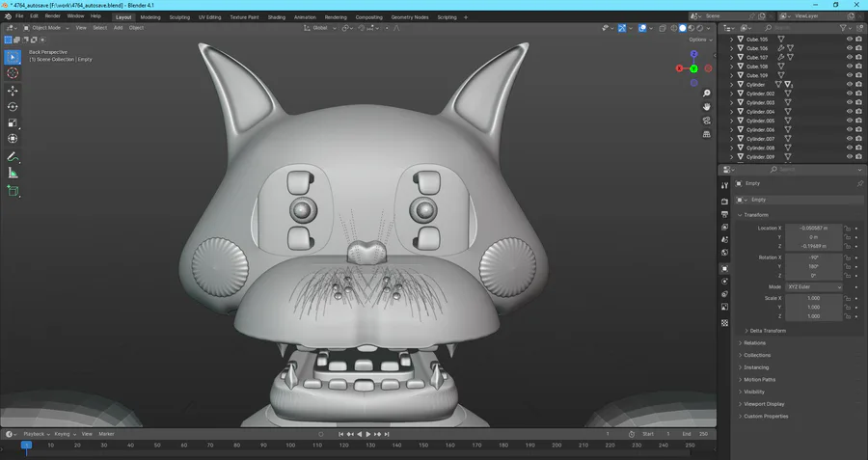
Task: Toggle X-ray mode in viewport header
Action: click(x=663, y=28)
